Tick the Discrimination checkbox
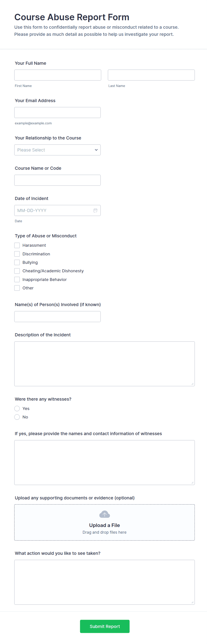This screenshot has height=644, width=207. (17, 254)
